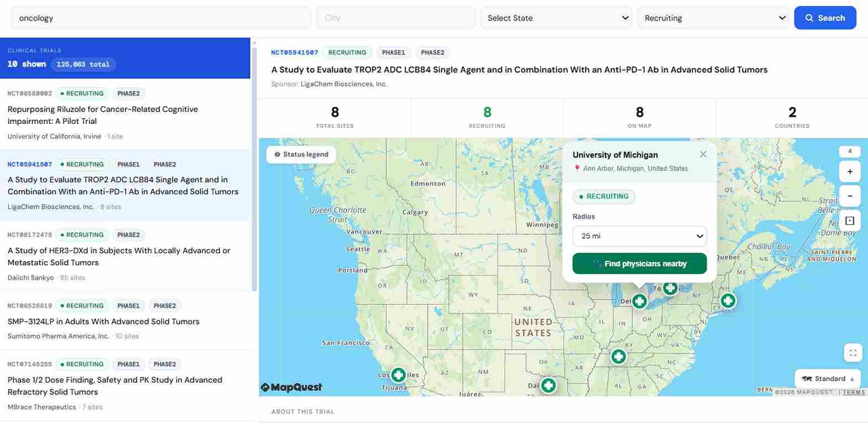Click the Los Angeles trial site marker
Screen dimensions: 868x423
[x=398, y=375]
